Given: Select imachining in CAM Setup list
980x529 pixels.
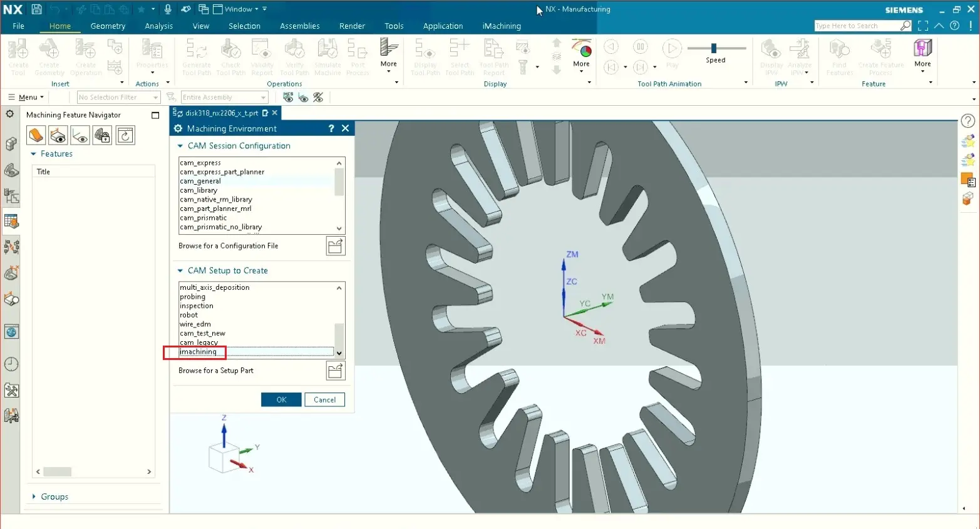Looking at the screenshot, I should pyautogui.click(x=255, y=352).
